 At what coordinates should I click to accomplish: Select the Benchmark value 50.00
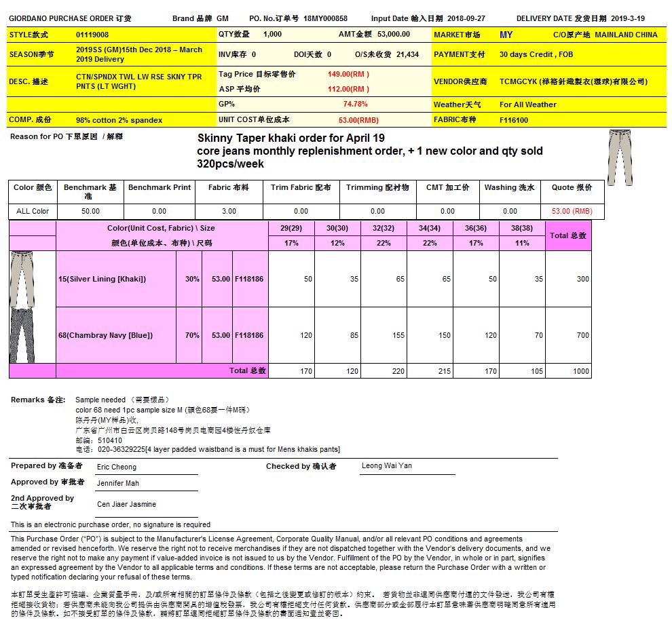pos(90,211)
